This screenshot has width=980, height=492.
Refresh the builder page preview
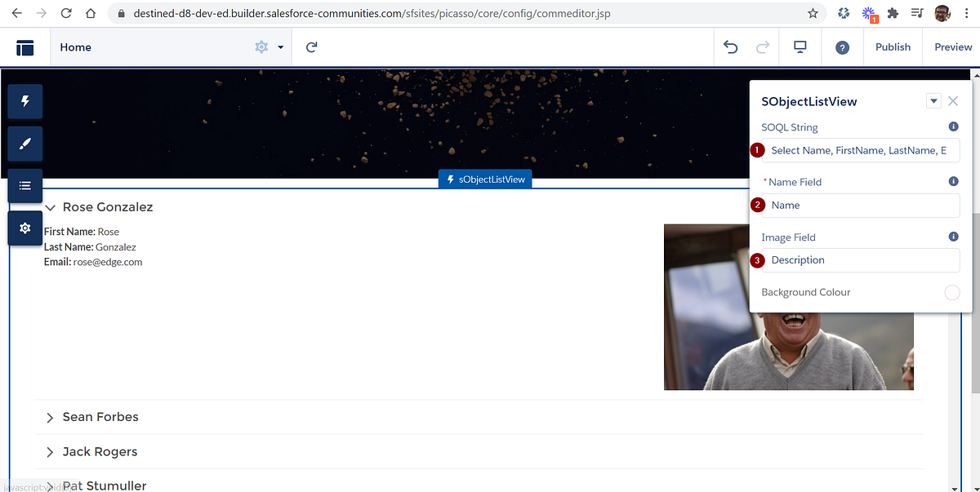(x=311, y=47)
